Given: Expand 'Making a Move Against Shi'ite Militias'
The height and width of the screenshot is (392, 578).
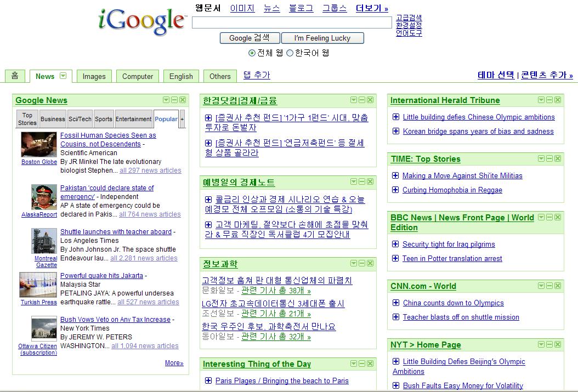Looking at the screenshot, I should [x=395, y=175].
